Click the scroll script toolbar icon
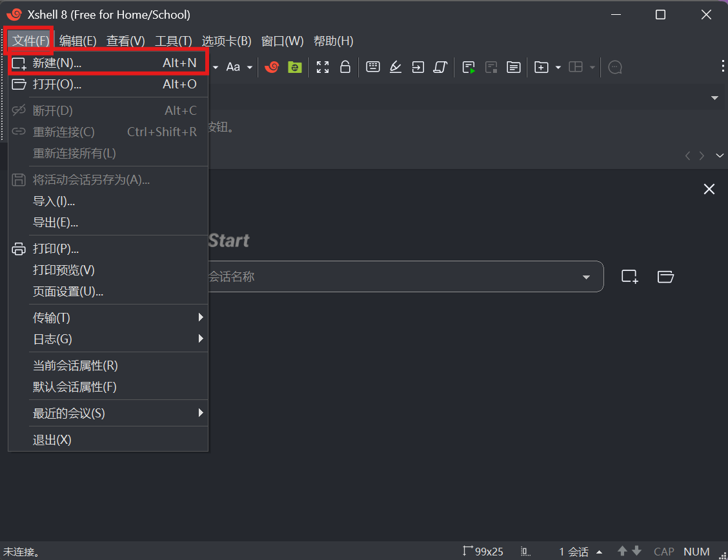 click(440, 67)
